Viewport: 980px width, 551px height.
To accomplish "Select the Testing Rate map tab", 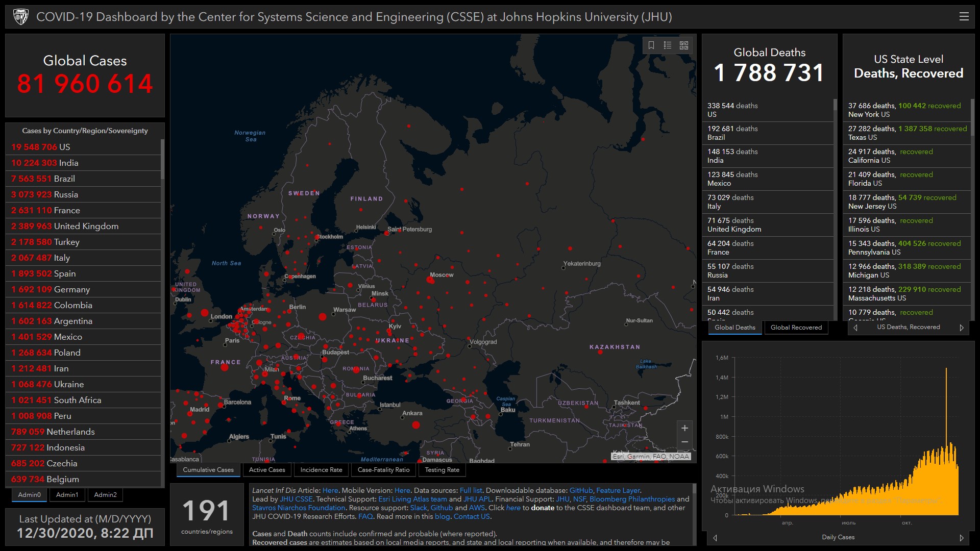I will tap(442, 470).
